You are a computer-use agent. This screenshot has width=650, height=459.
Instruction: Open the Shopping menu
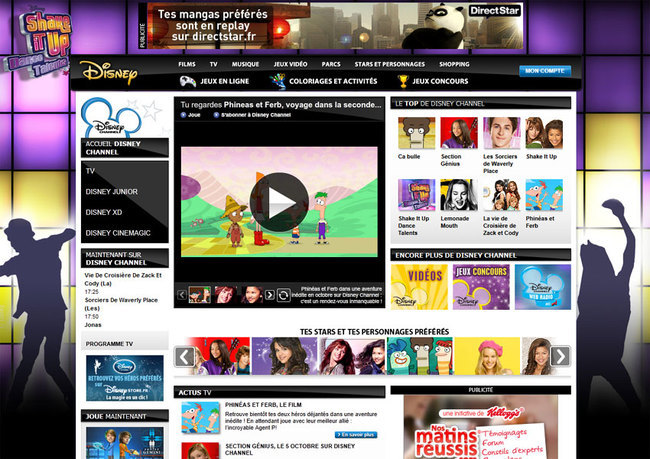coord(454,64)
